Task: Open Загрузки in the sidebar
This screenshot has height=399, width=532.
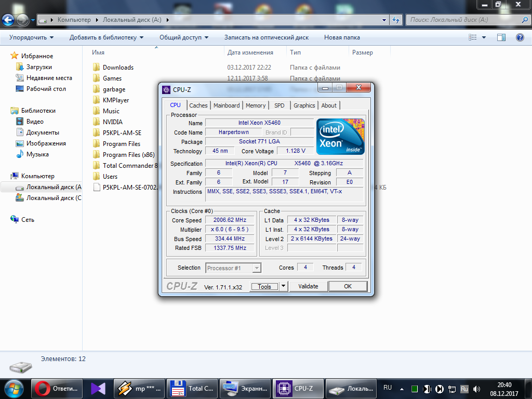Action: tap(39, 67)
